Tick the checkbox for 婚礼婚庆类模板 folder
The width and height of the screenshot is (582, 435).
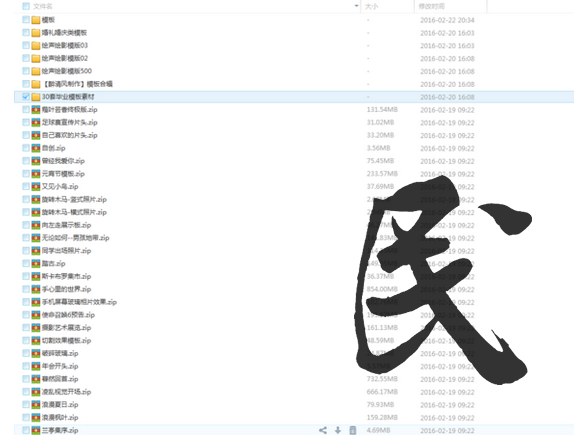26,33
